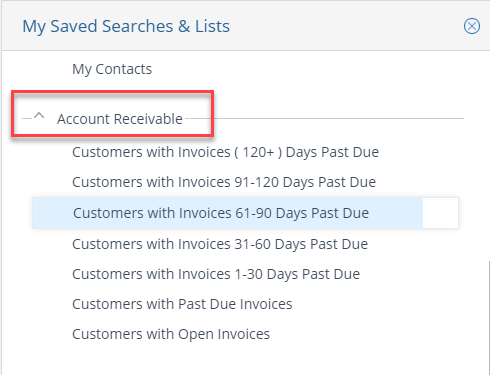Click the dash left of the collapse chevron
Image resolution: width=490 pixels, height=375 pixels.
[x=27, y=118]
